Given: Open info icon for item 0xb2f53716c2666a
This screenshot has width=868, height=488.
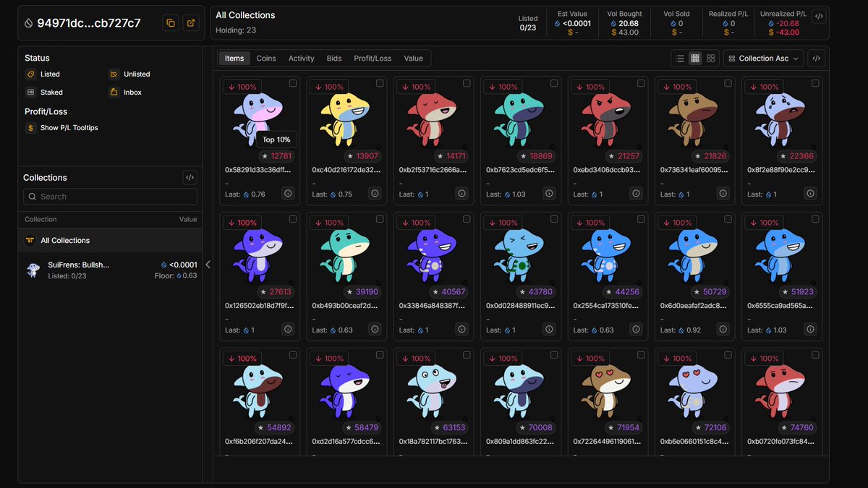Looking at the screenshot, I should [x=461, y=194].
